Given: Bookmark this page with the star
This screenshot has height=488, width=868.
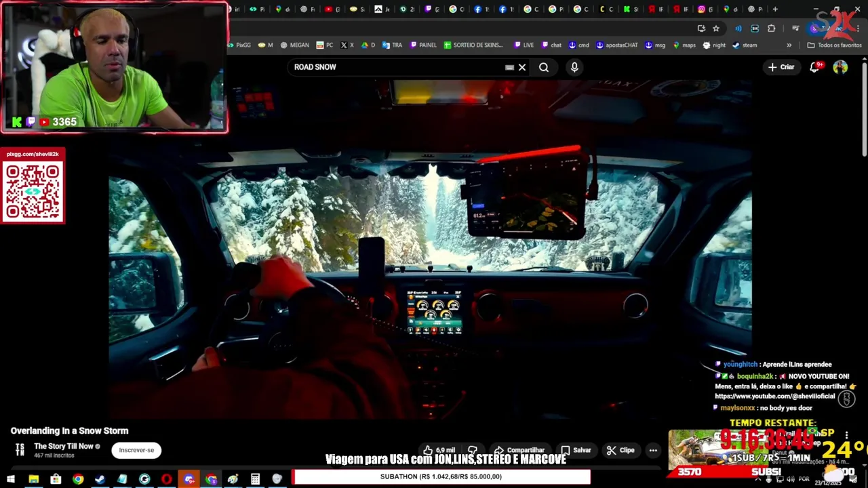Looking at the screenshot, I should pos(716,28).
